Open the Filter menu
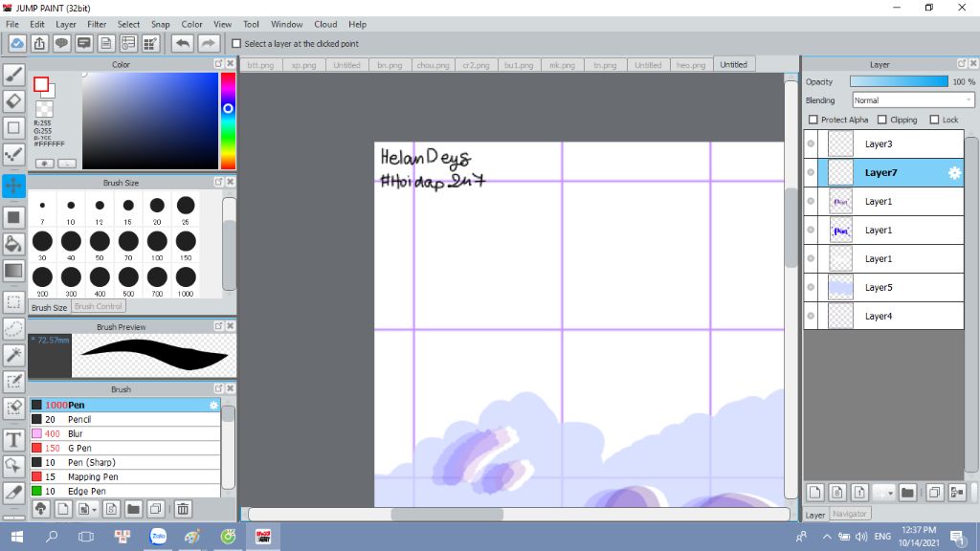This screenshot has height=551, width=980. coord(97,24)
